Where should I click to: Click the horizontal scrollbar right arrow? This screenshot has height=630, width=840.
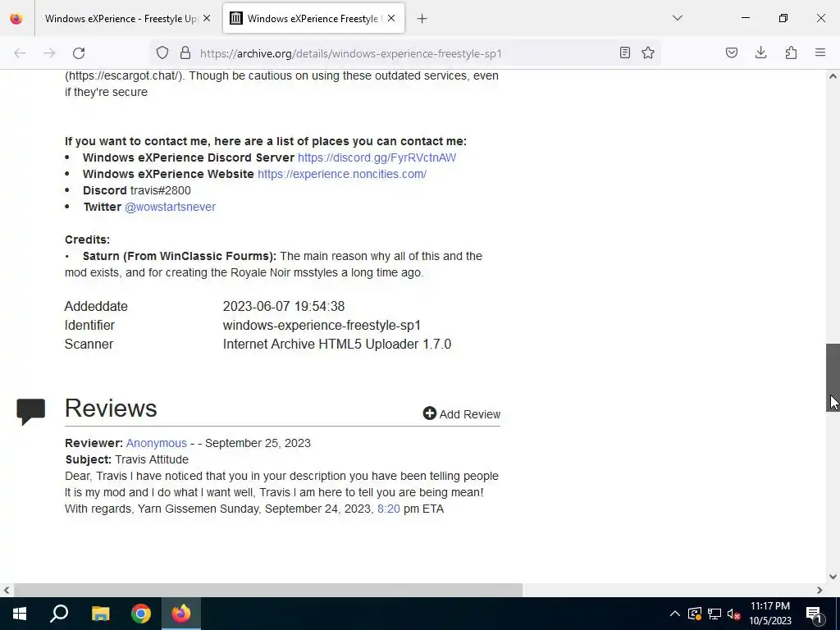click(819, 590)
